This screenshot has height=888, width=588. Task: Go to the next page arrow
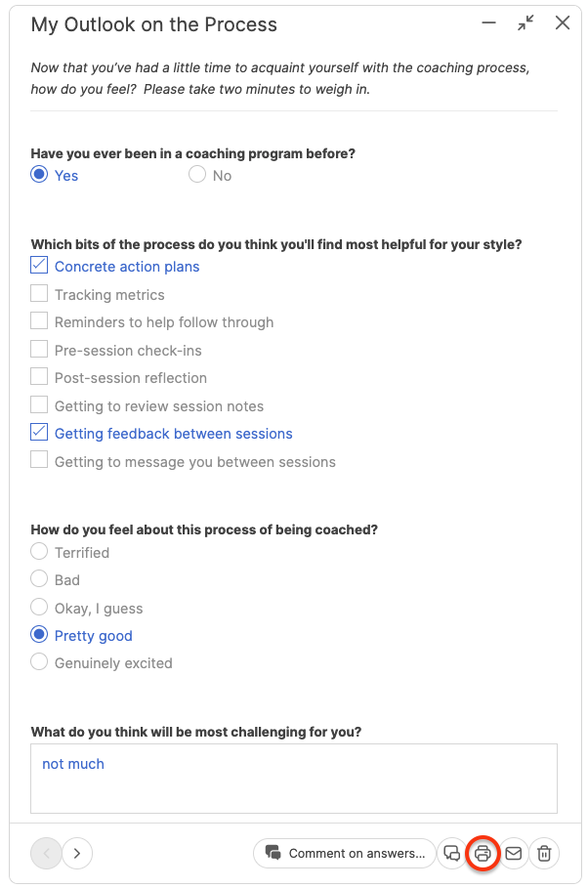tap(77, 854)
